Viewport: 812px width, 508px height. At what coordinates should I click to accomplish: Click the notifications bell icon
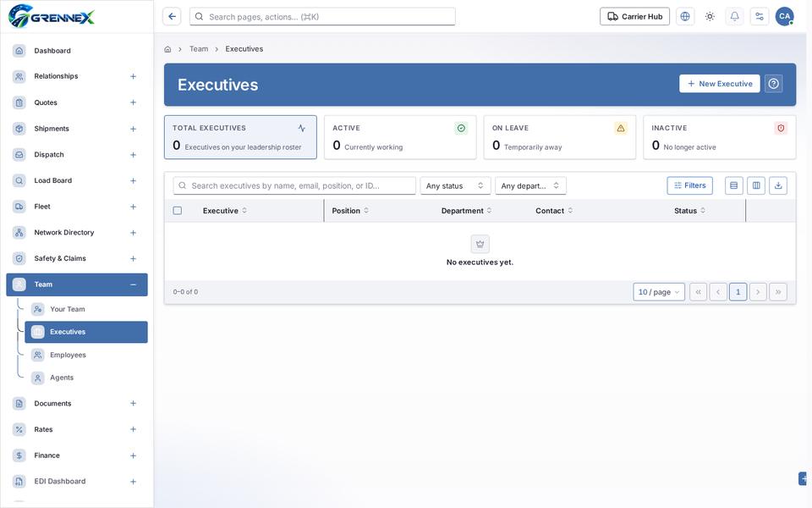pos(734,17)
